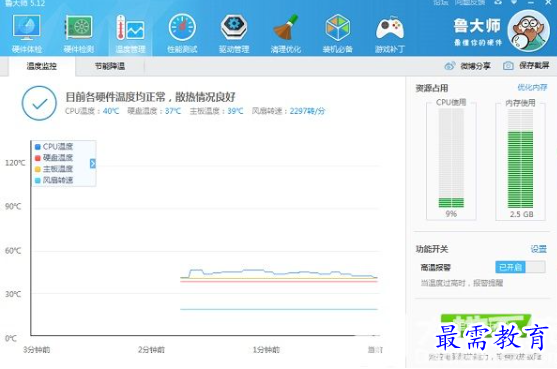This screenshot has width=557, height=369.
Task: Click the 60℃ axis label
Action: (13, 251)
